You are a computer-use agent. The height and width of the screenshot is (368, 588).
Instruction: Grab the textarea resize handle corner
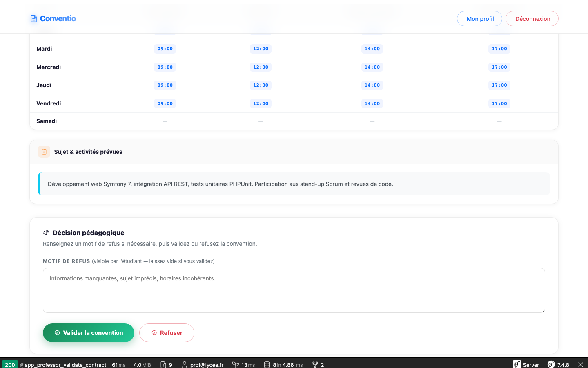tap(542, 310)
